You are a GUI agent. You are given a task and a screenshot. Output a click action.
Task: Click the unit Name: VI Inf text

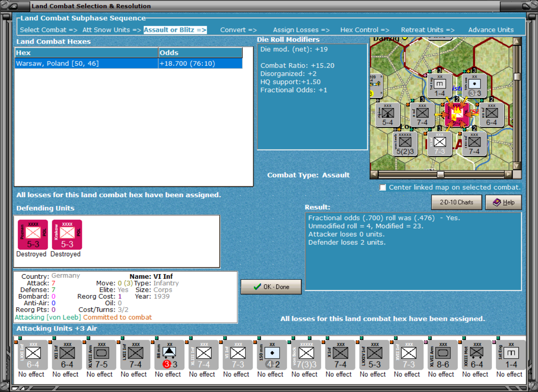point(151,276)
